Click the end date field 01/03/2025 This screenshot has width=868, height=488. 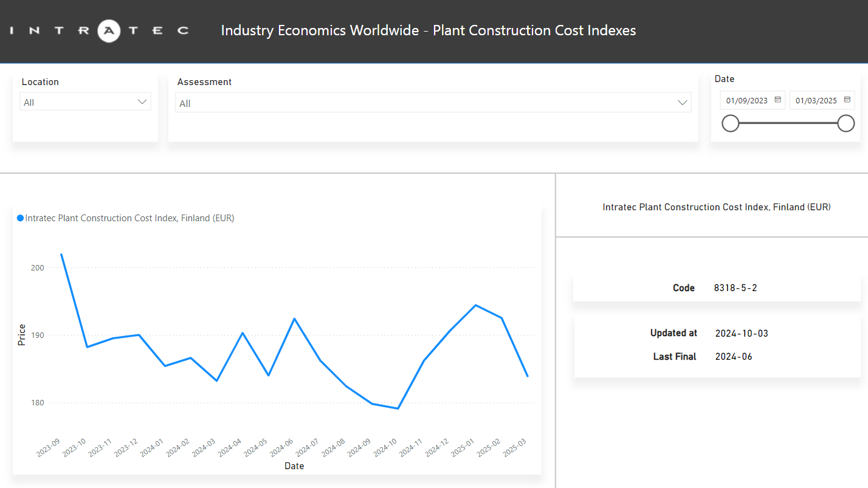click(x=816, y=100)
